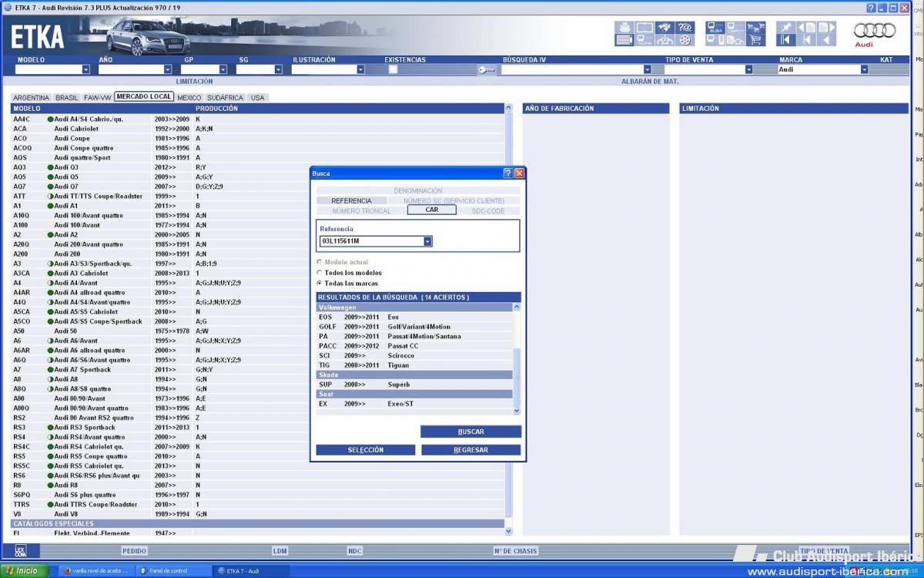
Task: Click the model list vertical scrollbar
Action: point(508,320)
